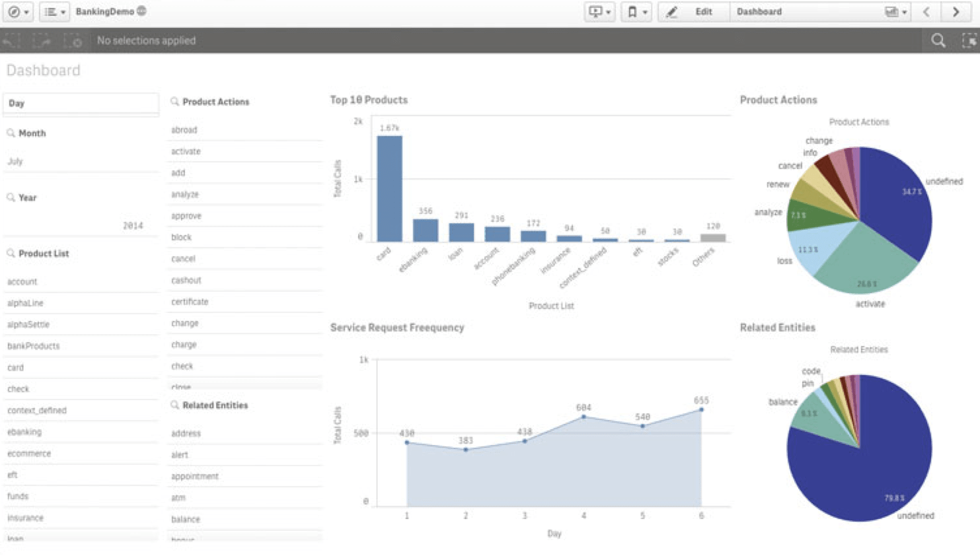Select address in Related Entities list

pyautogui.click(x=245, y=433)
